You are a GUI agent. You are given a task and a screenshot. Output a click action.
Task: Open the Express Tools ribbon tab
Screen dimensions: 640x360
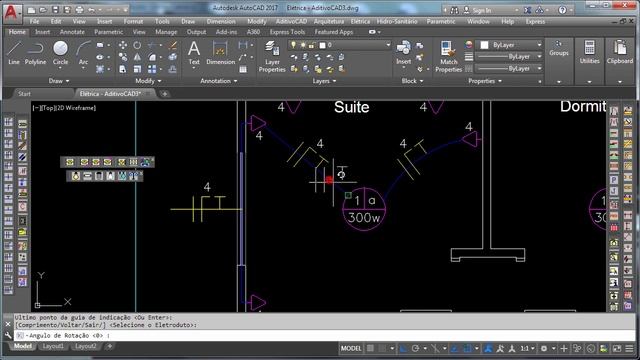coord(287,32)
